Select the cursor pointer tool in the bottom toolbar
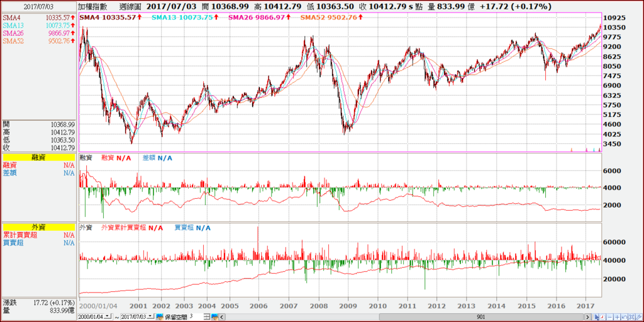 pyautogui.click(x=595, y=317)
